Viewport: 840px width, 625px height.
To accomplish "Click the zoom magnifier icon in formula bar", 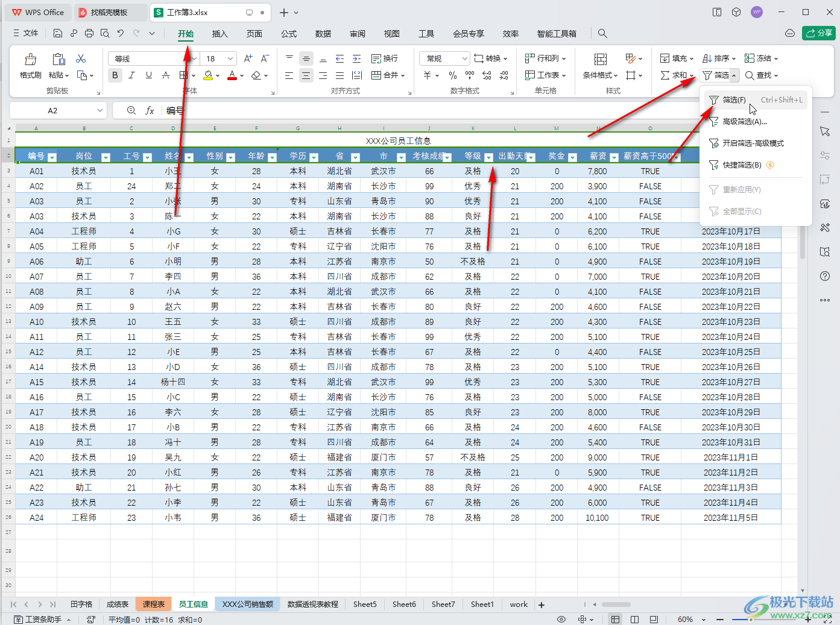I will click(131, 110).
